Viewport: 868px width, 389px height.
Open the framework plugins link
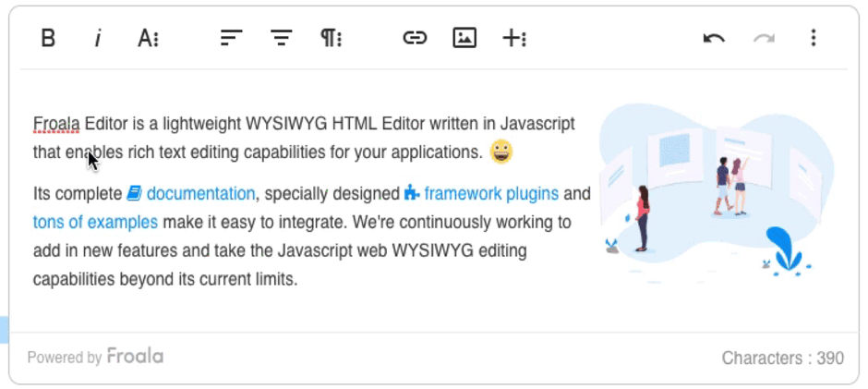(490, 194)
